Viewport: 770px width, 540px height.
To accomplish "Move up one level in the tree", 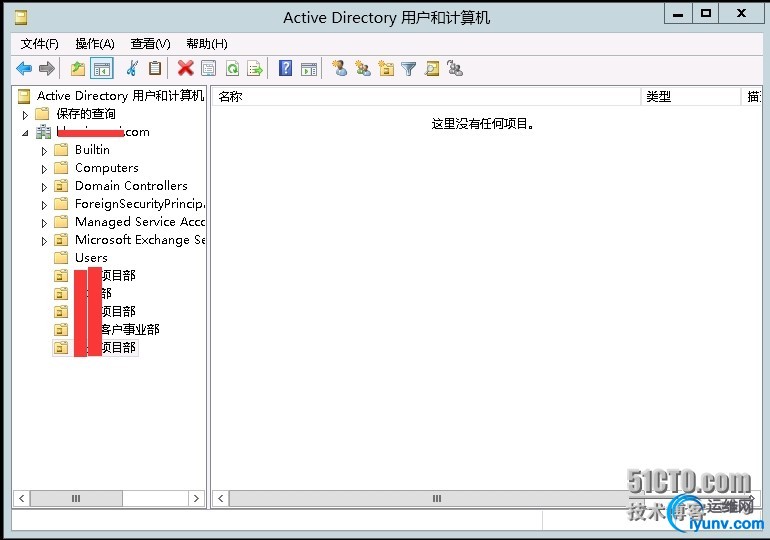I will click(78, 69).
